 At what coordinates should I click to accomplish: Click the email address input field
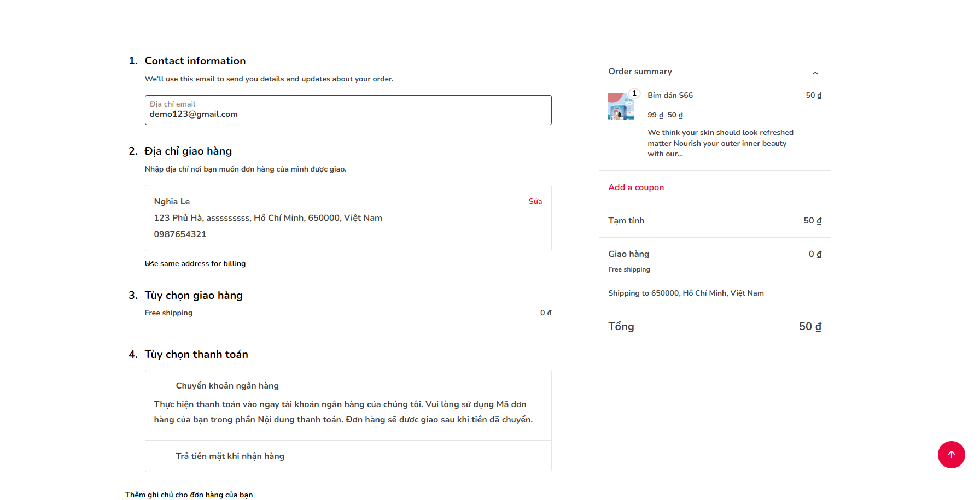click(348, 110)
